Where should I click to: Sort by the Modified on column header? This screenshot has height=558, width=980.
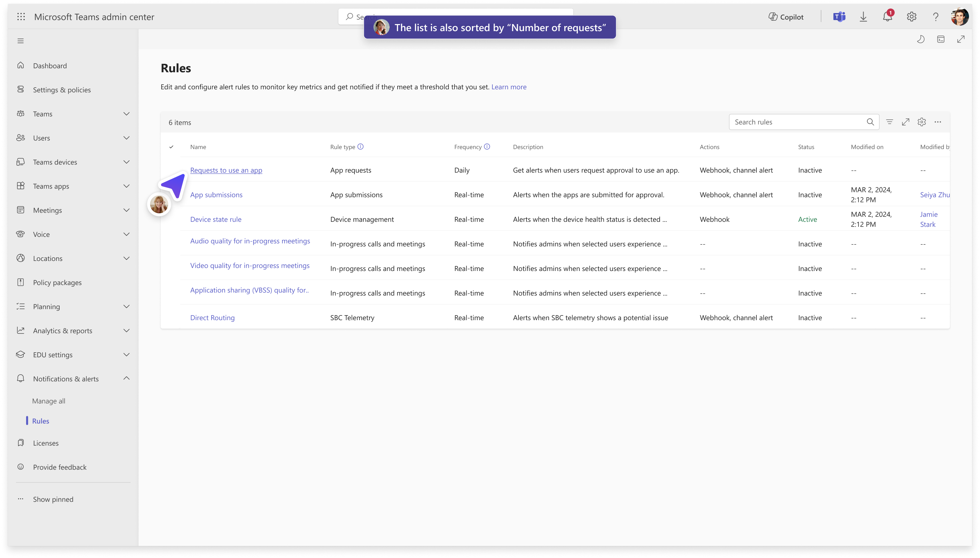point(867,147)
